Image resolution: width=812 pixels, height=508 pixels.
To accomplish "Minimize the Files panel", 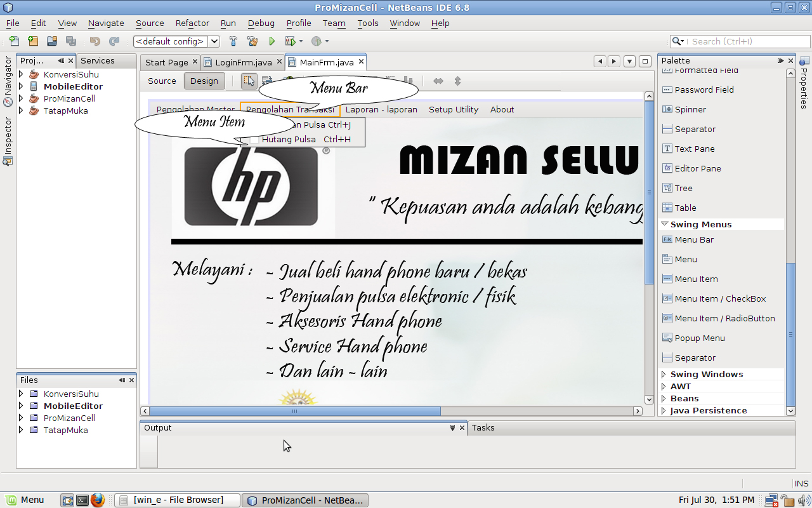I will coord(122,380).
